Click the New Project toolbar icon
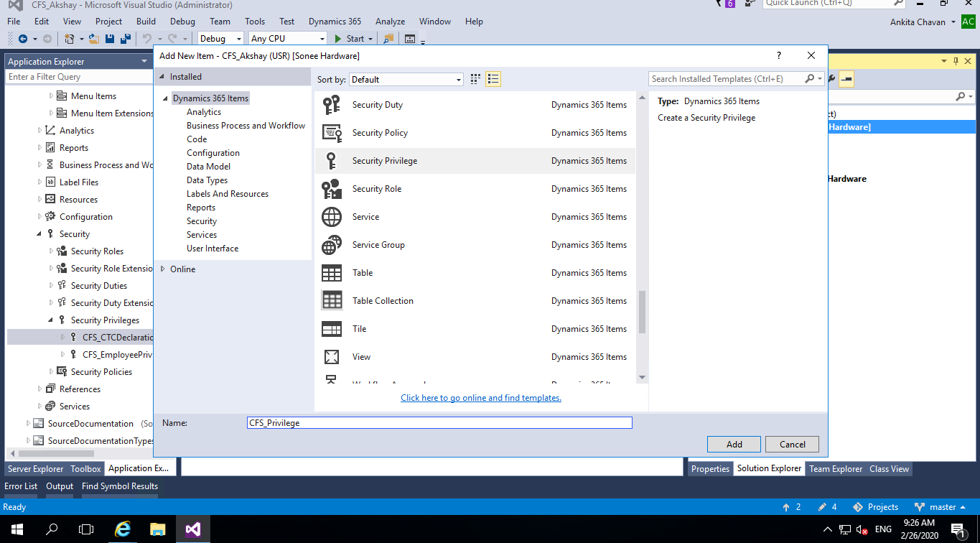 [x=70, y=39]
